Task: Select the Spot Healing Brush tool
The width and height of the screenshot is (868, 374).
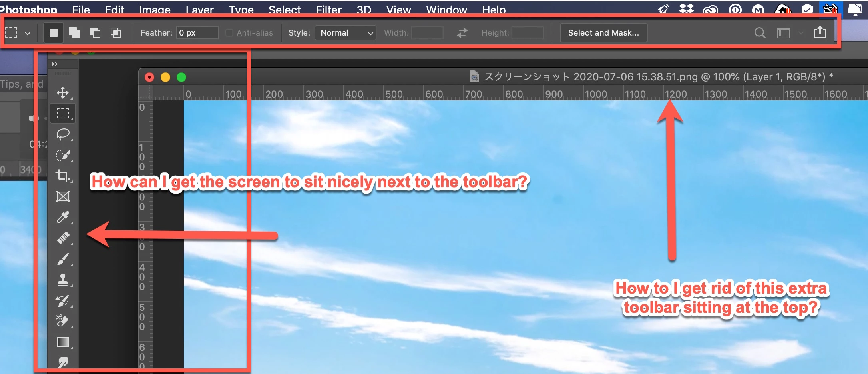Action: tap(63, 238)
